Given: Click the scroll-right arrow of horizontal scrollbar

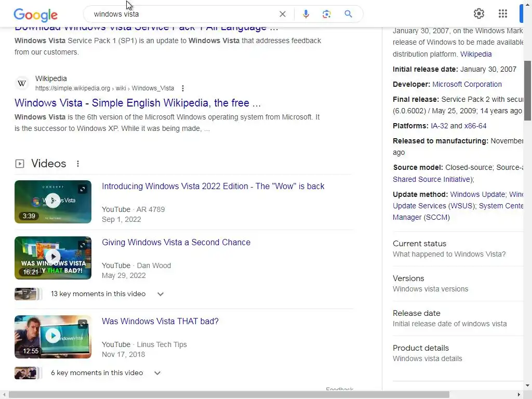Looking at the screenshot, I should [519, 395].
